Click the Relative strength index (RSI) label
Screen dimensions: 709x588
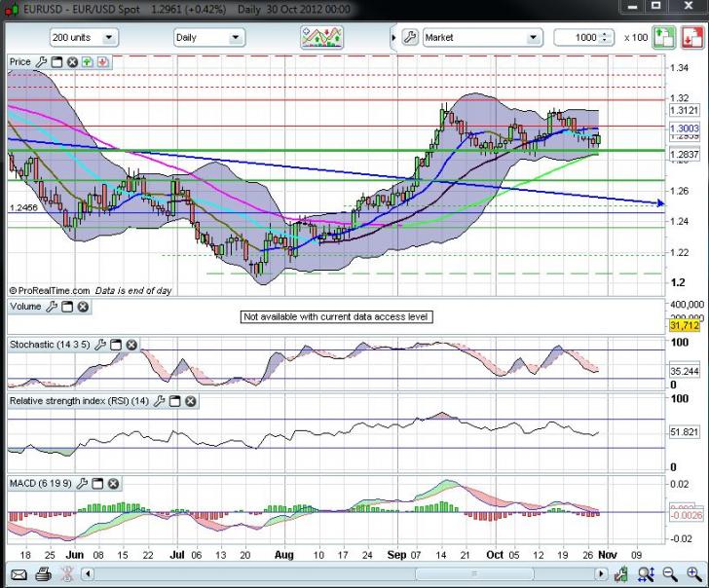79,401
